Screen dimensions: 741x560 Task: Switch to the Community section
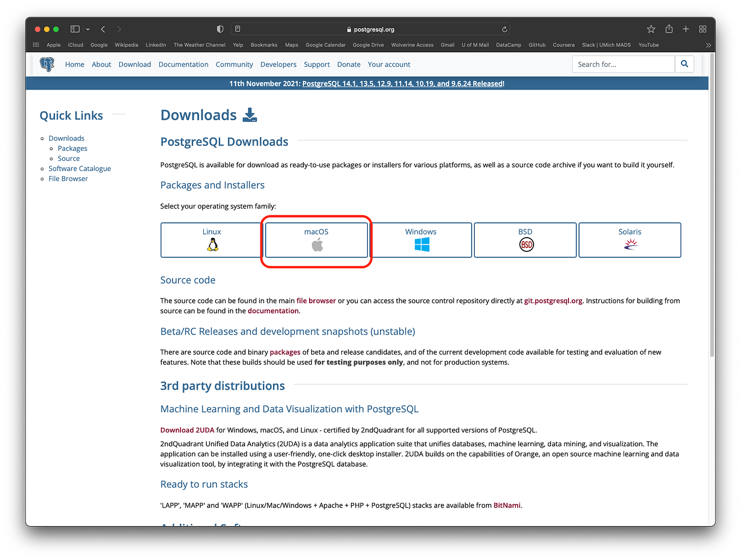[234, 64]
